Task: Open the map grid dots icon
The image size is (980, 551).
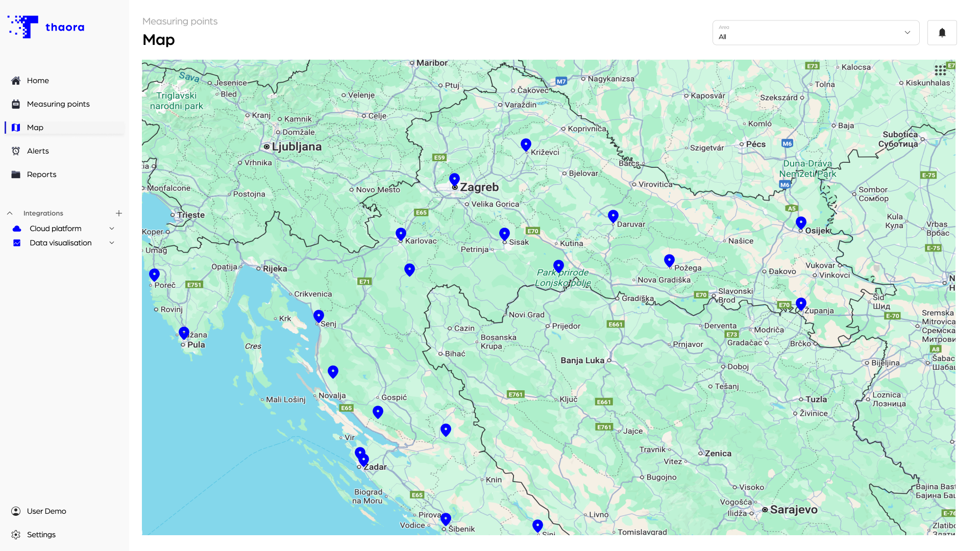Action: click(940, 70)
